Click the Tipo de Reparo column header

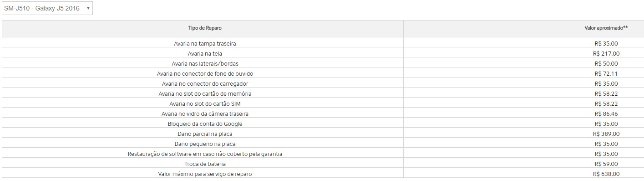coord(205,28)
